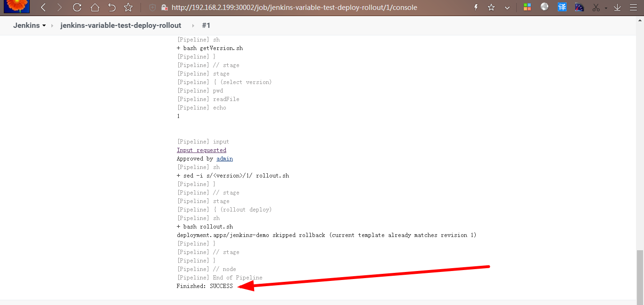Click '+ bash rollout.sh' line
This screenshot has height=305, width=644.
(x=205, y=227)
